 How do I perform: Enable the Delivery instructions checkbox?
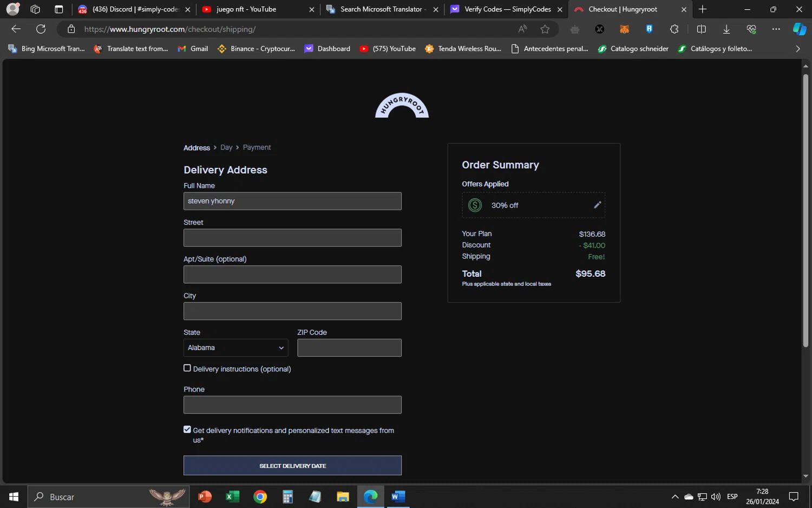click(x=187, y=368)
